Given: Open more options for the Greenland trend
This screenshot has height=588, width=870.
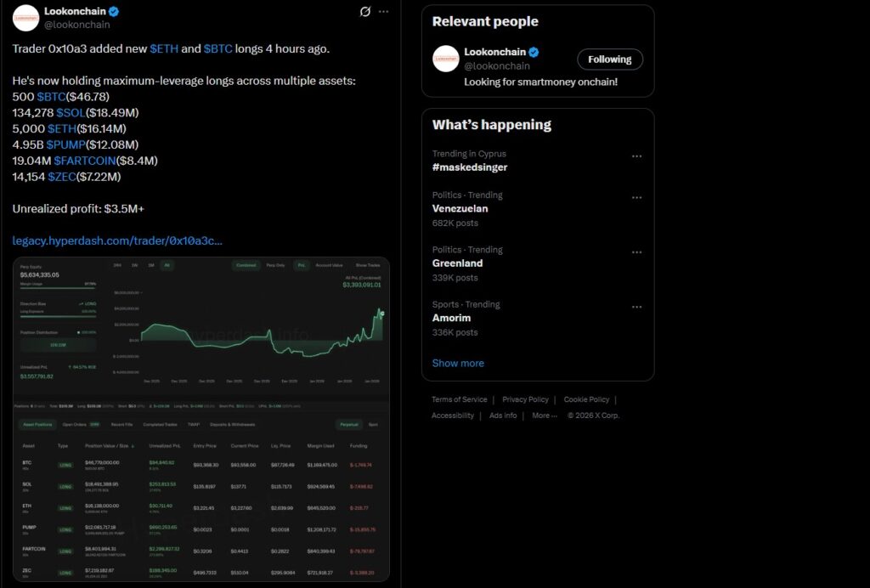Looking at the screenshot, I should tap(637, 252).
